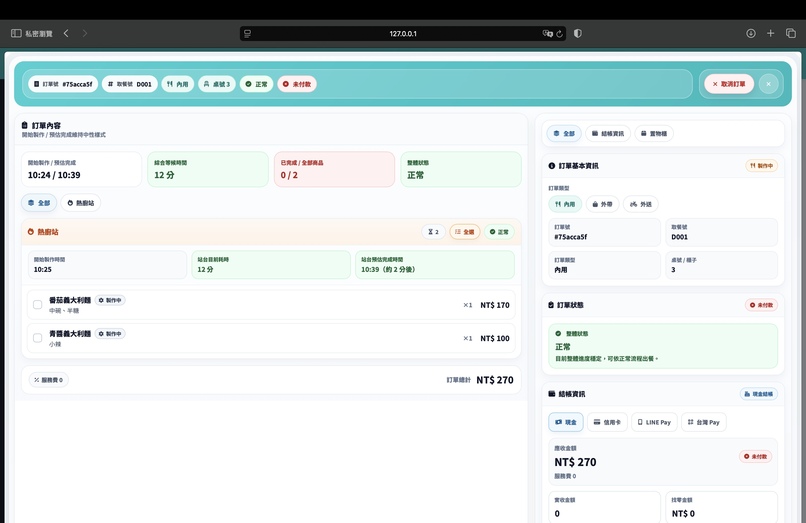Click the 取消訂單 button
806x523 pixels.
click(x=729, y=84)
